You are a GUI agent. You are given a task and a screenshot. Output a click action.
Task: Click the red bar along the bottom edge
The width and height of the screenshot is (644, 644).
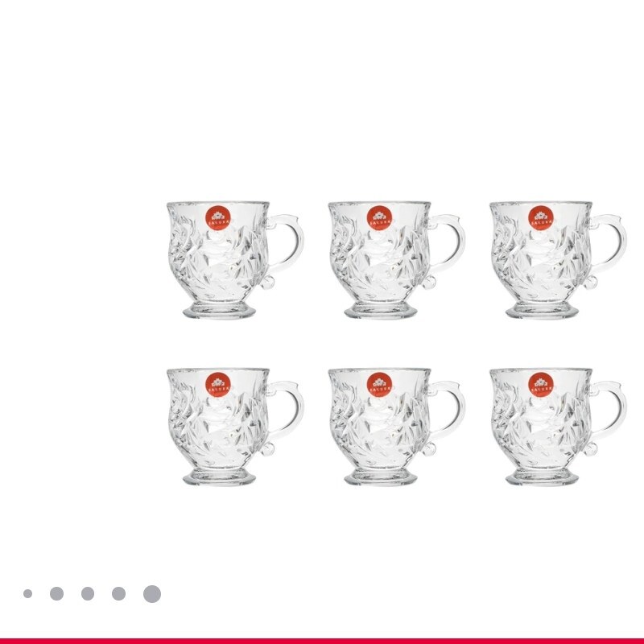click(x=322, y=641)
